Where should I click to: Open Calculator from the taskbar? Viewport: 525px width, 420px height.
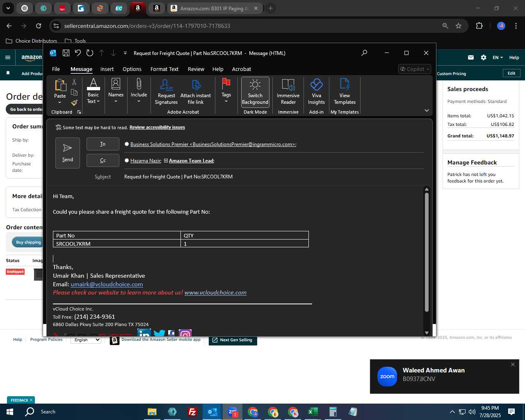333,412
